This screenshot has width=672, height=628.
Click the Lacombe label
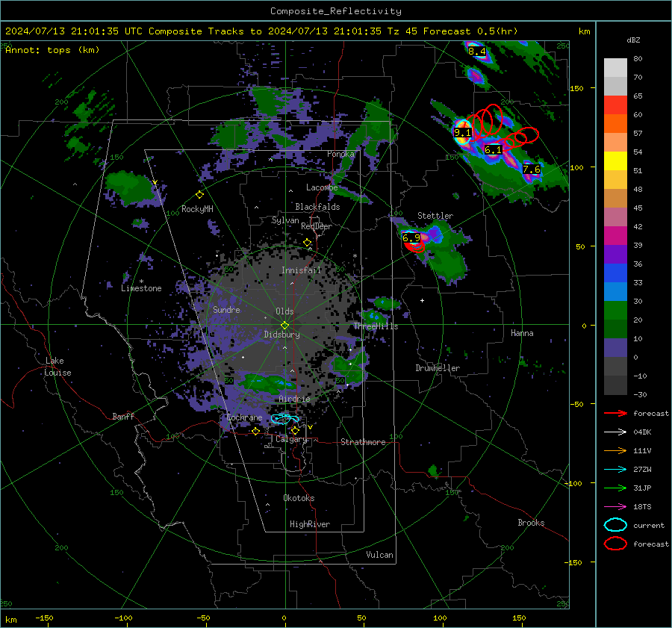[x=322, y=187]
